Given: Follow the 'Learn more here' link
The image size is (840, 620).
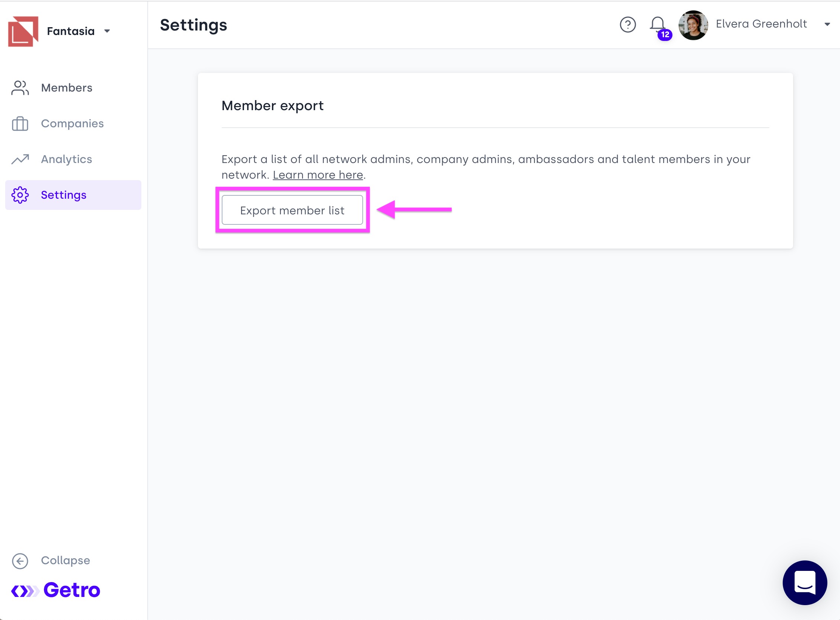Looking at the screenshot, I should tap(317, 175).
